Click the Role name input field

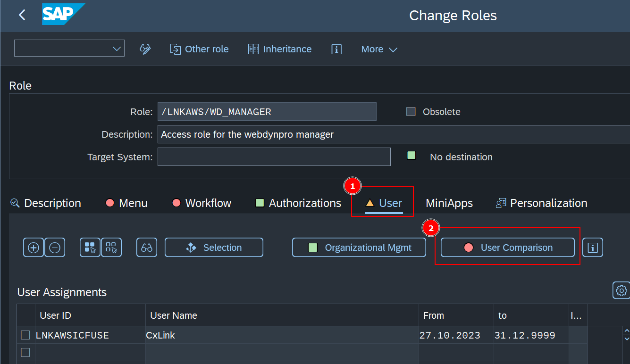coord(267,112)
